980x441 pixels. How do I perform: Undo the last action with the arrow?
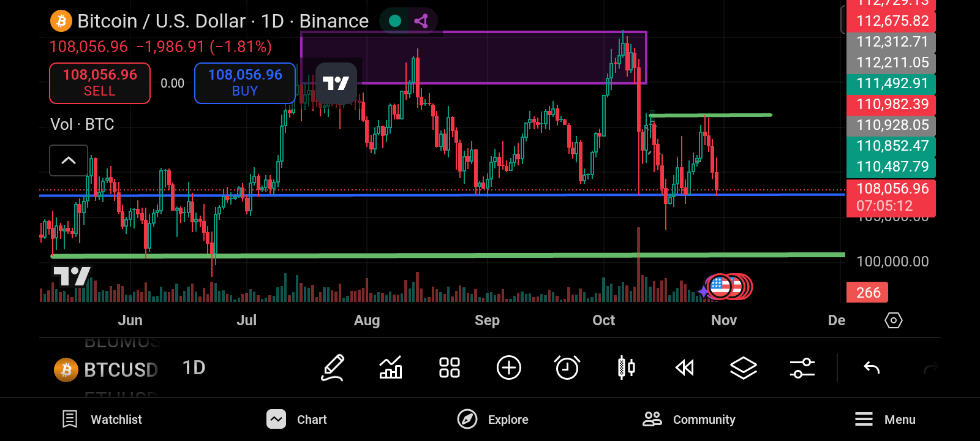click(872, 368)
